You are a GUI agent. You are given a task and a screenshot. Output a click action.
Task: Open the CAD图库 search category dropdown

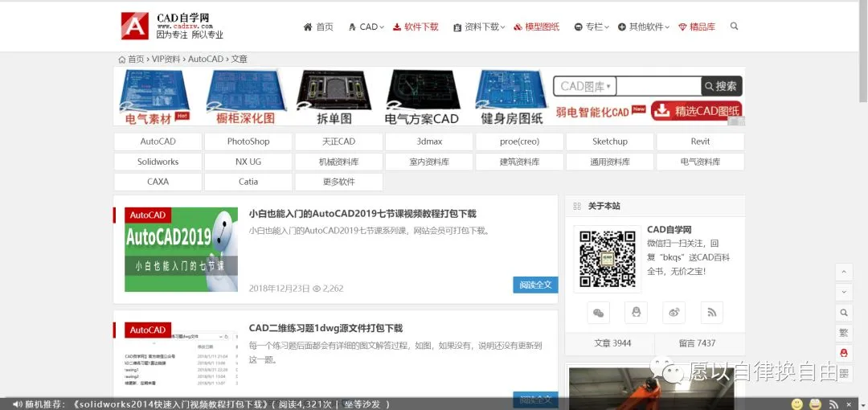pos(585,87)
